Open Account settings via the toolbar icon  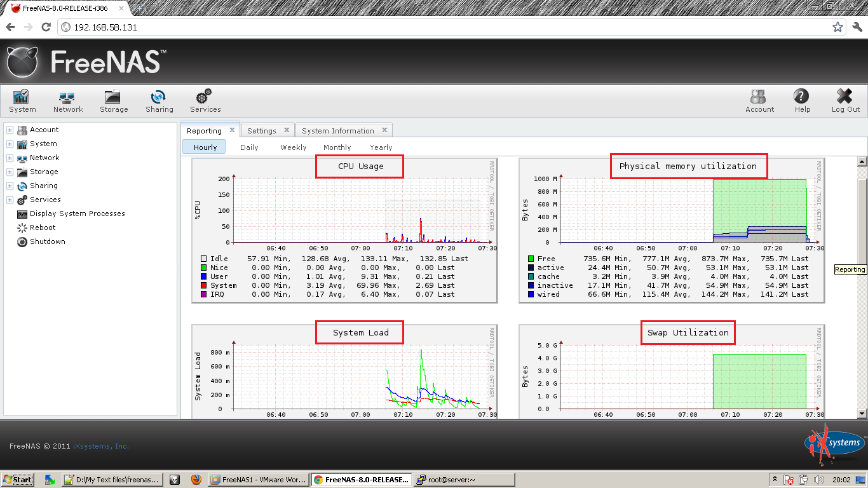(x=759, y=101)
